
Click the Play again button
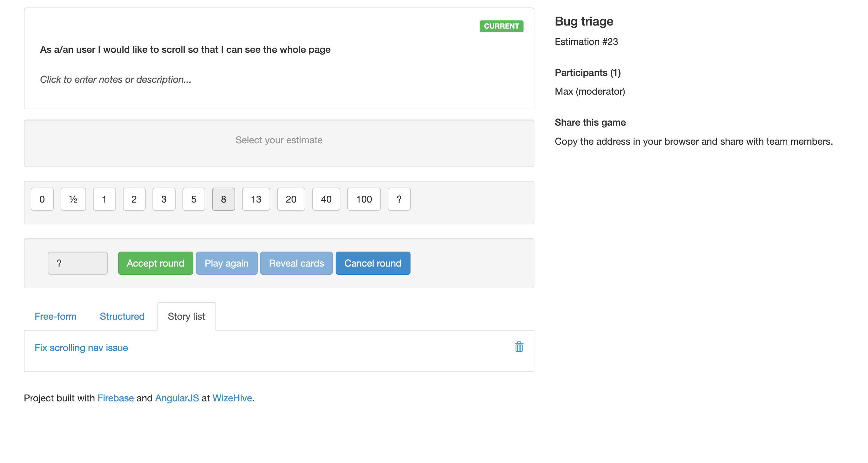point(226,263)
